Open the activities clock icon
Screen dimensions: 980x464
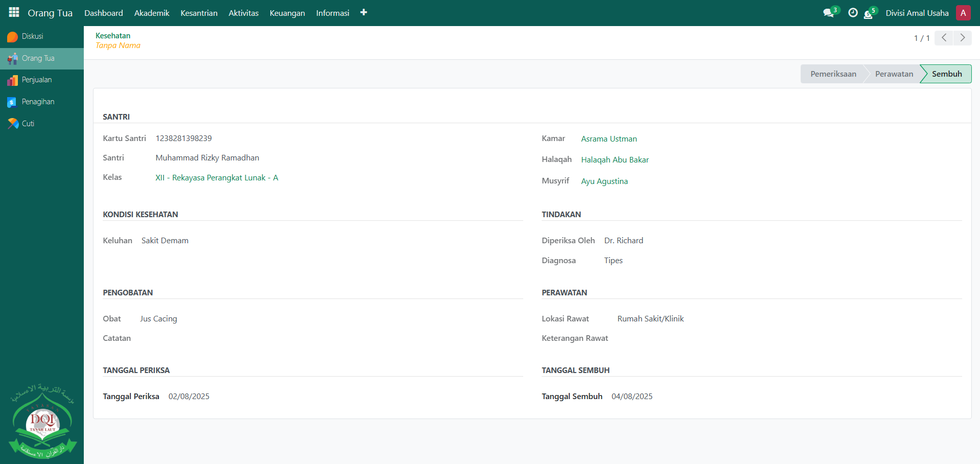pyautogui.click(x=852, y=13)
